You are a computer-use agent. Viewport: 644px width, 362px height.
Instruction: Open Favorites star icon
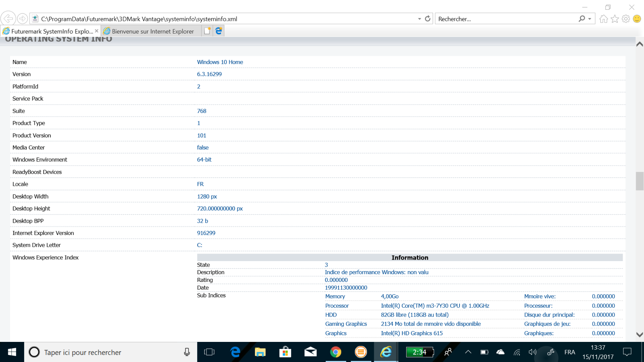coord(615,19)
